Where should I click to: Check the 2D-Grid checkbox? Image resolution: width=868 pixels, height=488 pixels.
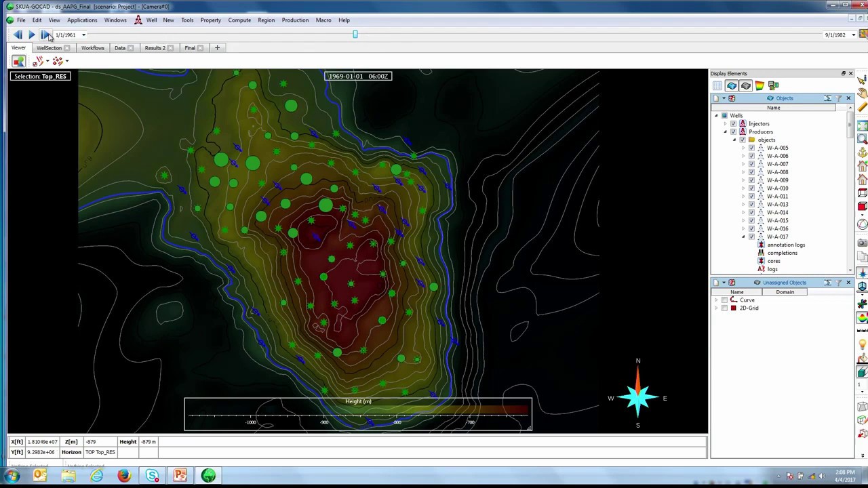(x=724, y=308)
